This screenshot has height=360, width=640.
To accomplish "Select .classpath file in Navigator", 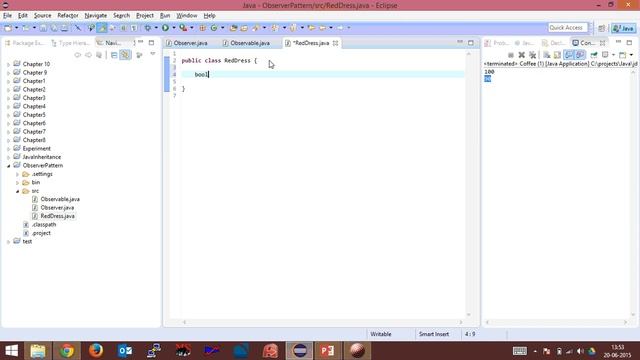I will (44, 224).
